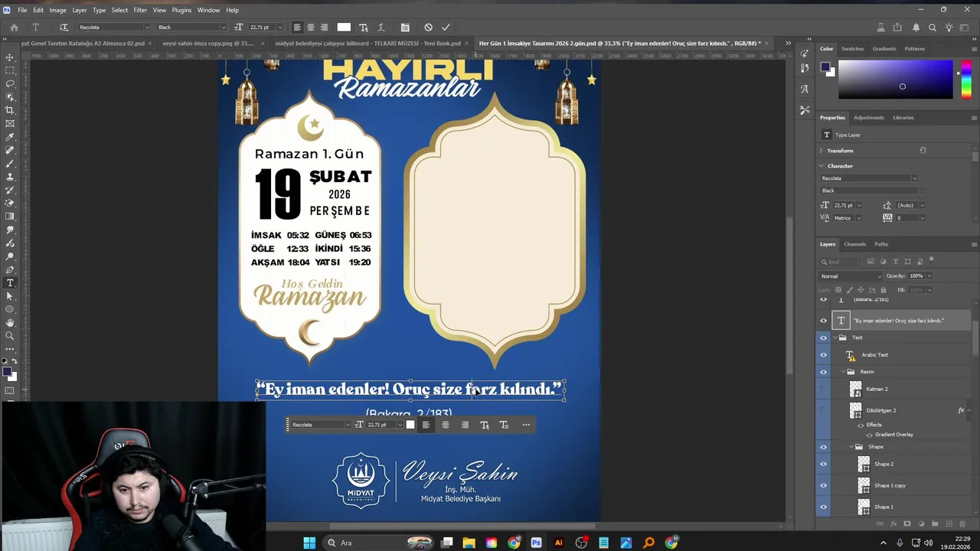Switch to the Channels tab
980x551 pixels.
(854, 244)
